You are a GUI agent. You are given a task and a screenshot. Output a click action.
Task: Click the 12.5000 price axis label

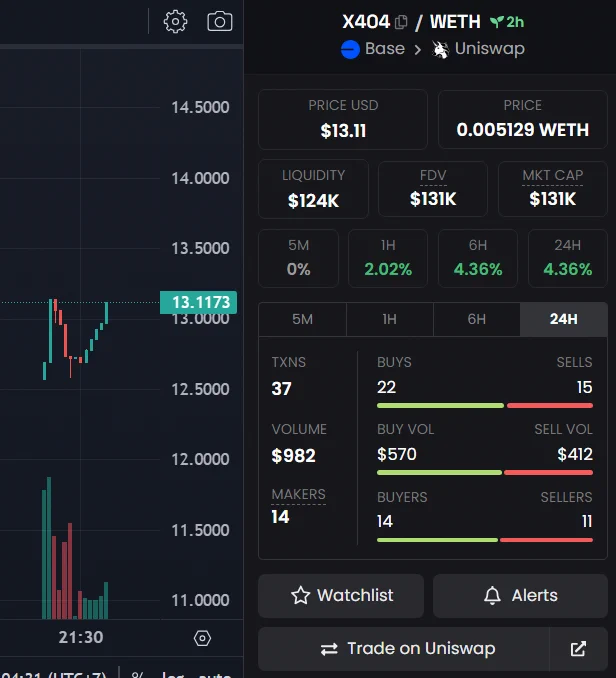(200, 389)
